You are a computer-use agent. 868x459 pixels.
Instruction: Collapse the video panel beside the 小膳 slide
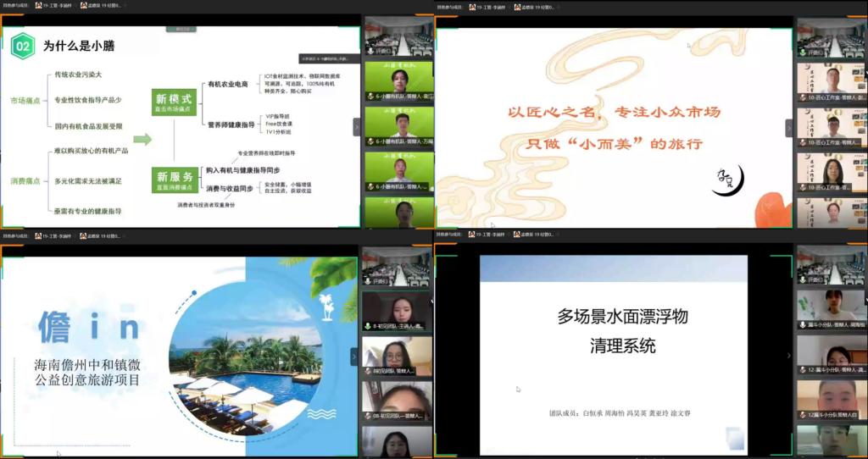pos(357,127)
